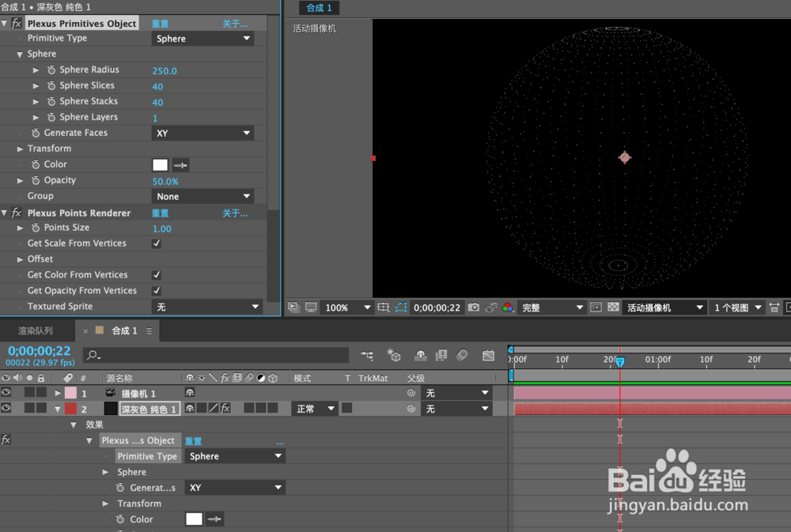This screenshot has width=791, height=532.
Task: Open the Primitive Type dropdown in effect controls
Action: click(202, 38)
